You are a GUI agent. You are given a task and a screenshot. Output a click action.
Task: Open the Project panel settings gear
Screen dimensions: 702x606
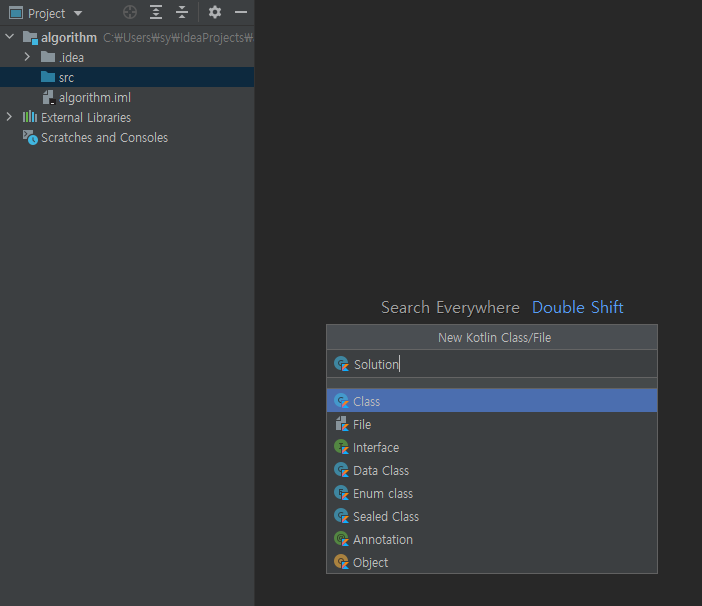[215, 12]
